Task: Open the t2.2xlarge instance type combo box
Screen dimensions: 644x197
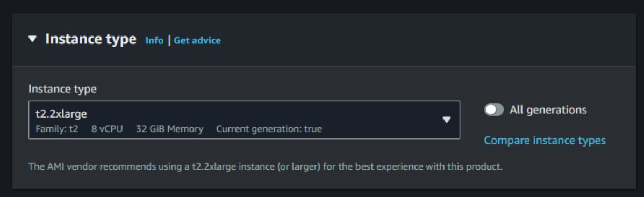Action: 244,120
